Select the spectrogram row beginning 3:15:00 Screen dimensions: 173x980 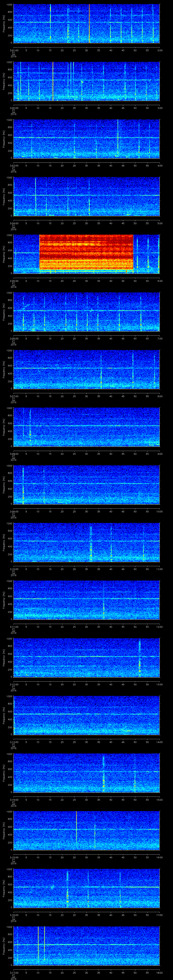point(87,831)
